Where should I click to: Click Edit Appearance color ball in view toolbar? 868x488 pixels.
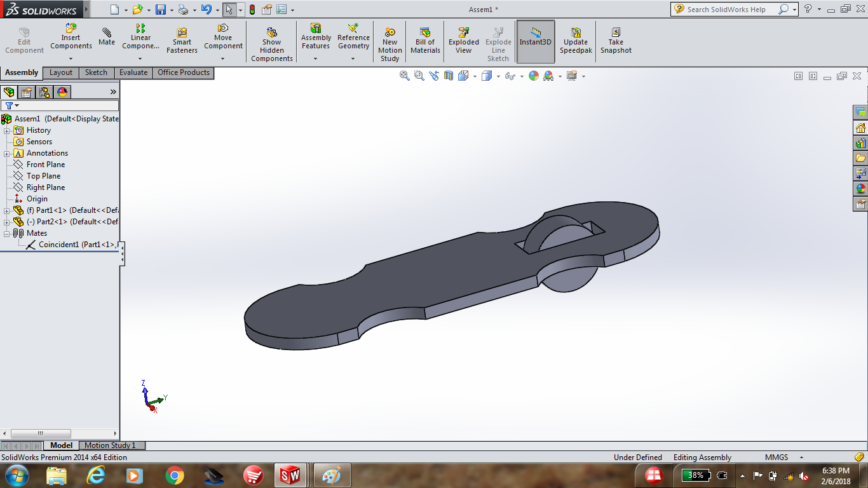click(534, 76)
